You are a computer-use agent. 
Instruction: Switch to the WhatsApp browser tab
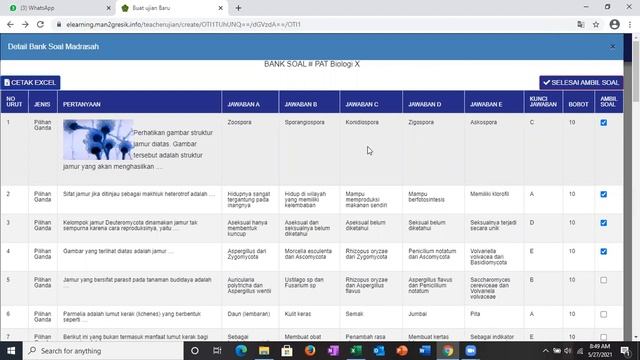pyautogui.click(x=58, y=8)
